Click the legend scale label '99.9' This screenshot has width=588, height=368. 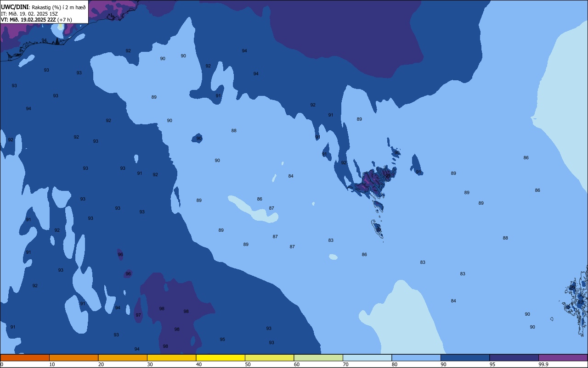[x=543, y=364]
